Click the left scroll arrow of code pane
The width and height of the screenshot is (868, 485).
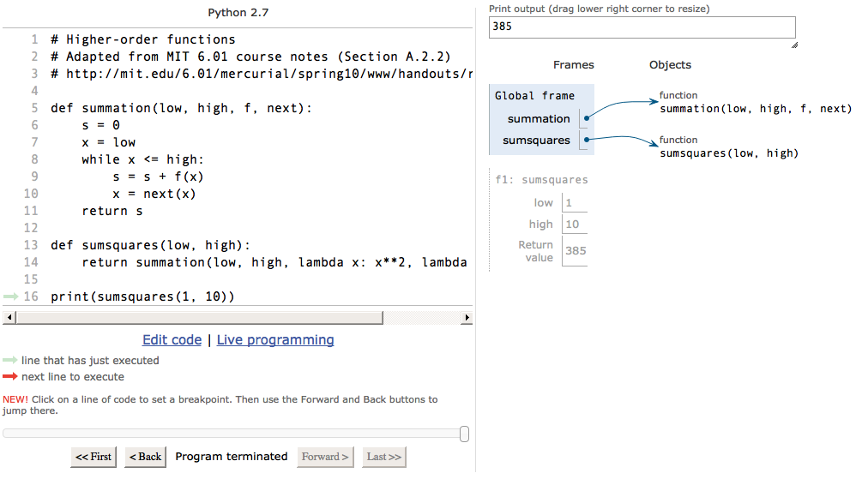pyautogui.click(x=9, y=317)
